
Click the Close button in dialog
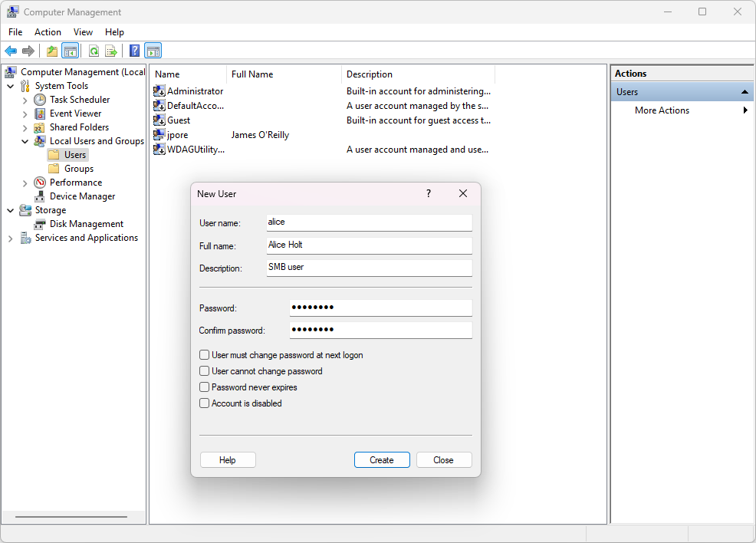coord(444,460)
